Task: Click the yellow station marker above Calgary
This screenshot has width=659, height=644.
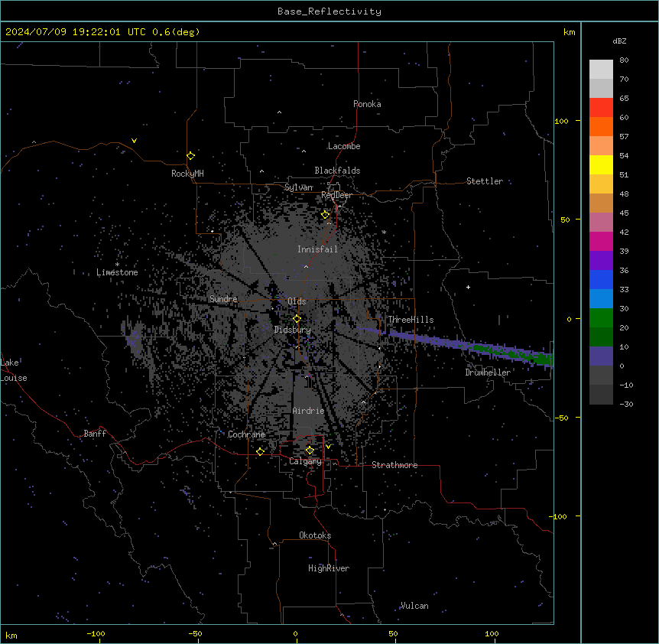Action: 310,450
